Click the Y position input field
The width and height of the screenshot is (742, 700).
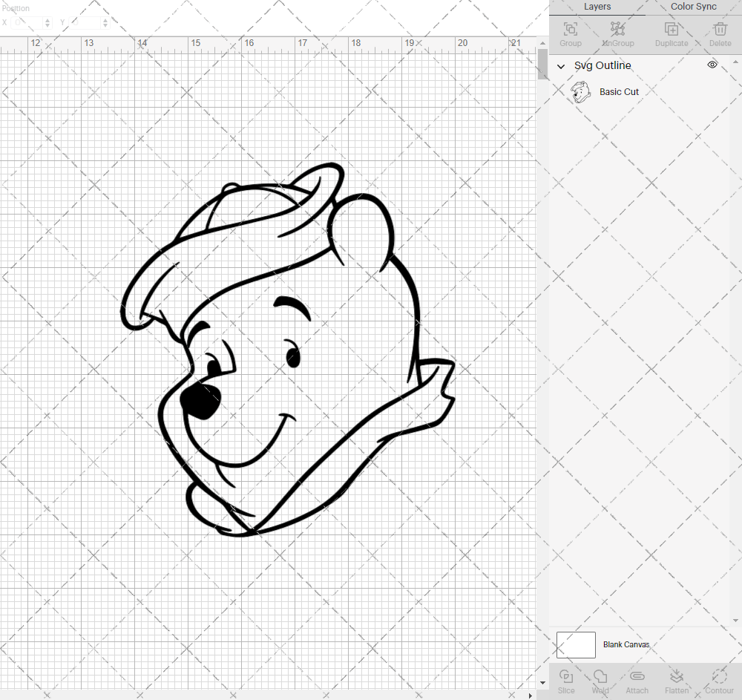point(85,22)
